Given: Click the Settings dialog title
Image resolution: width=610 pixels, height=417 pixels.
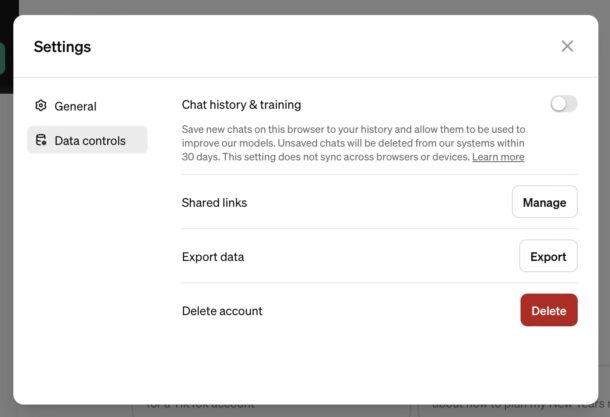Looking at the screenshot, I should pyautogui.click(x=62, y=47).
